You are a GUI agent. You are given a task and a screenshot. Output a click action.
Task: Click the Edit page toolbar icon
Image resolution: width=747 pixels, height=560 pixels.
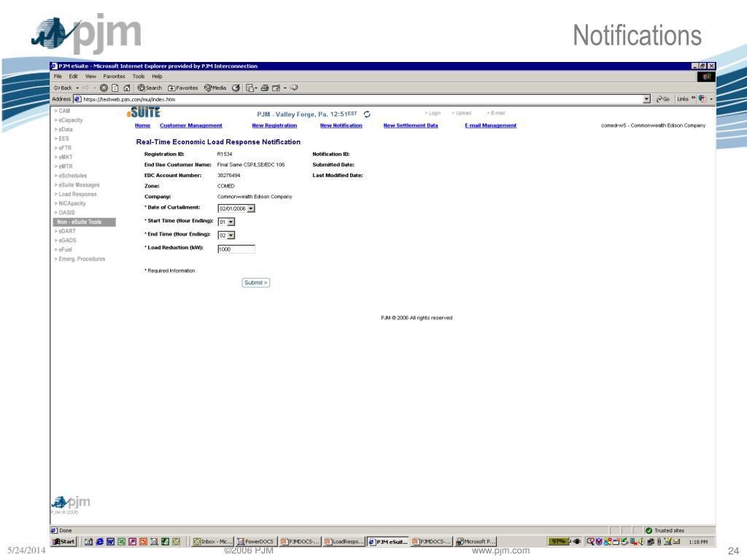tap(276, 87)
